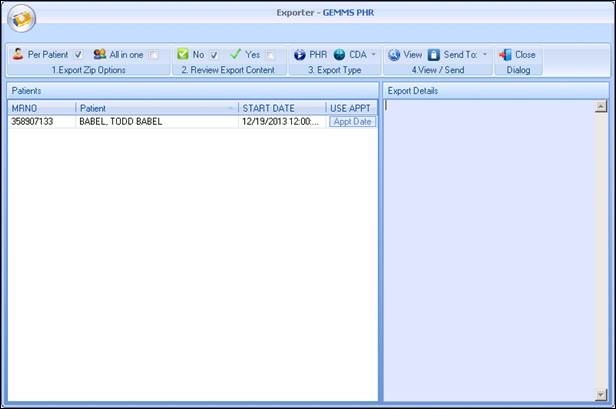Tick the Yes review checkbox
The height and width of the screenshot is (409, 616).
click(x=271, y=55)
